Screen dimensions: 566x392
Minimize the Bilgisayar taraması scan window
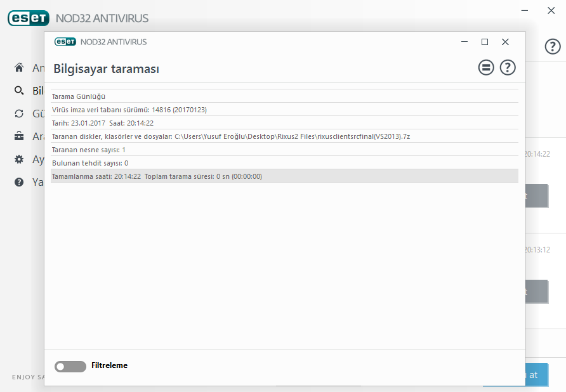coord(464,42)
